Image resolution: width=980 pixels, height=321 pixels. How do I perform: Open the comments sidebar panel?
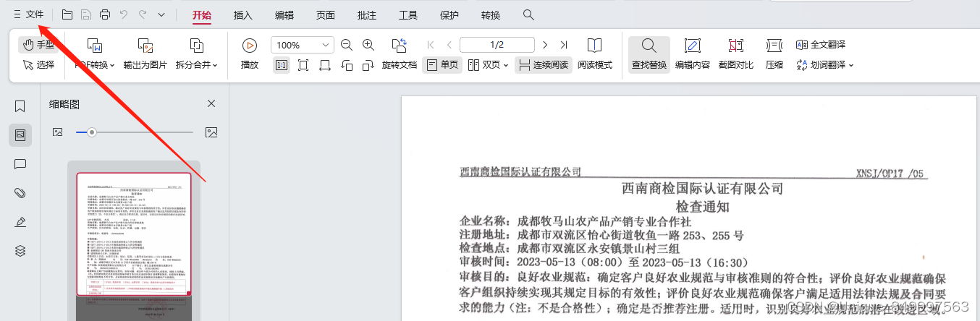20,164
